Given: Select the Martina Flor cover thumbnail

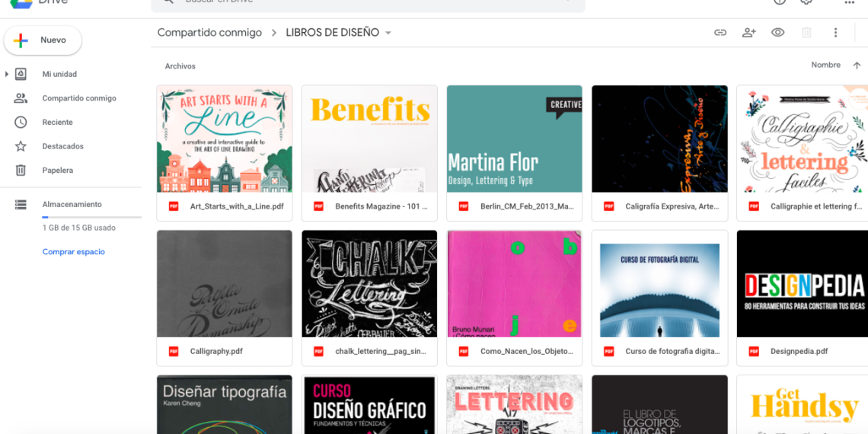Looking at the screenshot, I should pos(514,139).
